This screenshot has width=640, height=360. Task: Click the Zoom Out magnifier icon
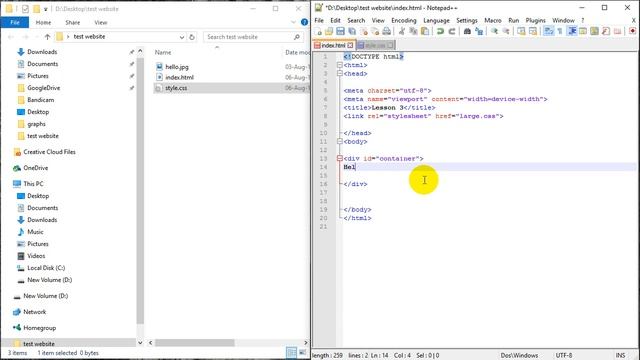(506, 31)
